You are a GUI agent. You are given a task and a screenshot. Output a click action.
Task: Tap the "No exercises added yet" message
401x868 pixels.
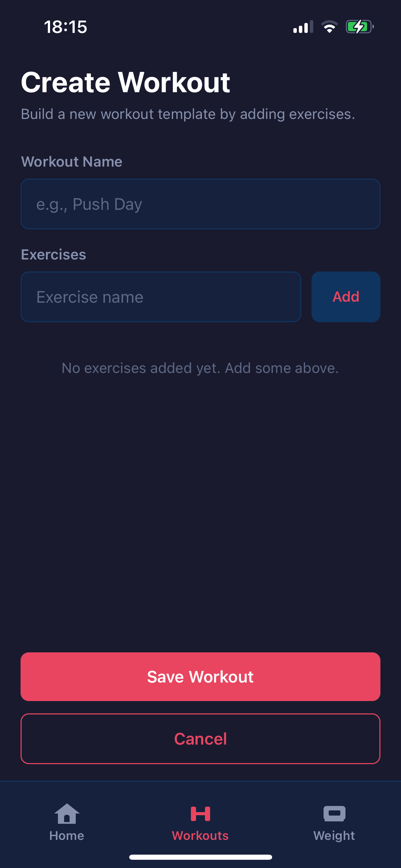point(200,368)
